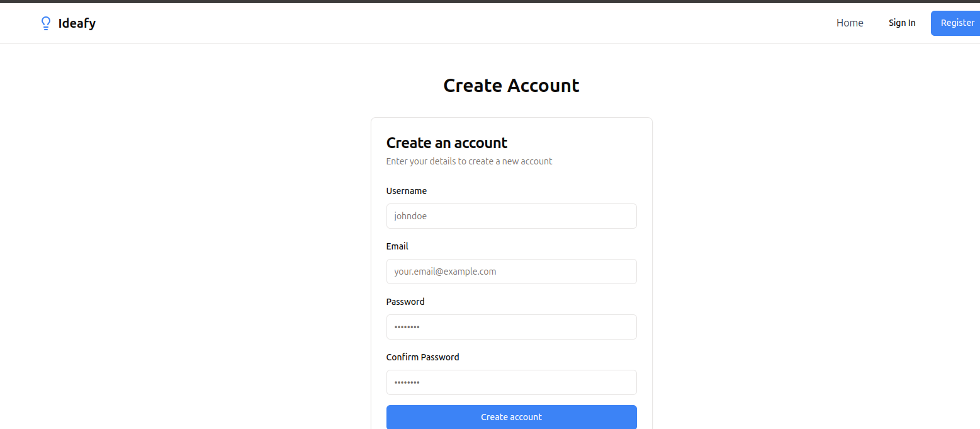Click the large Create Account page heading
Viewport: 980px width, 429px height.
[x=511, y=85]
